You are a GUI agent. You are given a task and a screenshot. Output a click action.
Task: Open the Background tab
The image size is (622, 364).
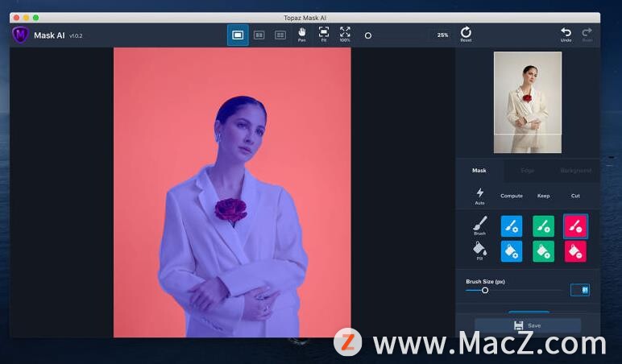[x=575, y=171]
